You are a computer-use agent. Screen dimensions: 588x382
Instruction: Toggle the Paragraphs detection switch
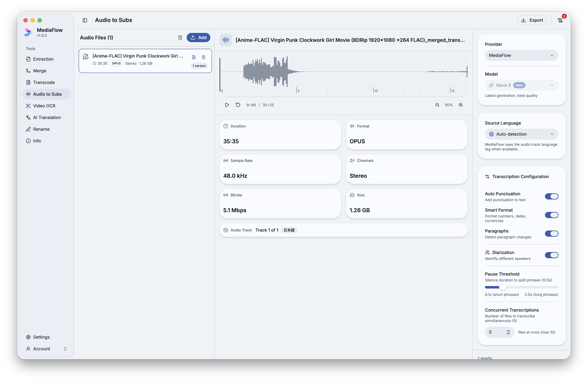551,234
